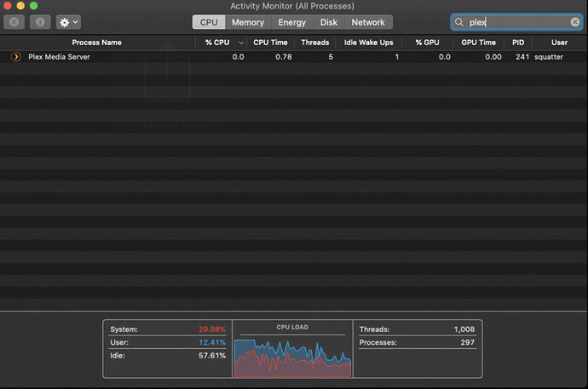This screenshot has width=588, height=389.
Task: Toggle the % CPU sort direction arrow
Action: [x=241, y=43]
